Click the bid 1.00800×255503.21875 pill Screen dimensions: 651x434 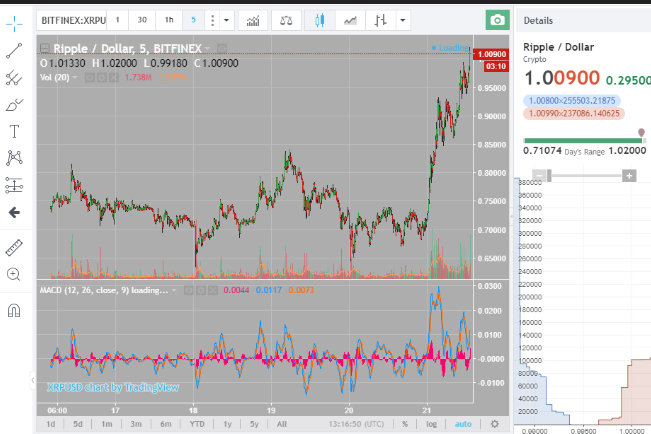pos(572,101)
